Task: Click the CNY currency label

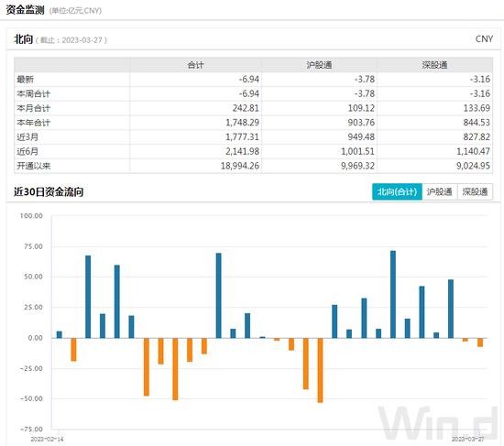Action: tap(484, 38)
